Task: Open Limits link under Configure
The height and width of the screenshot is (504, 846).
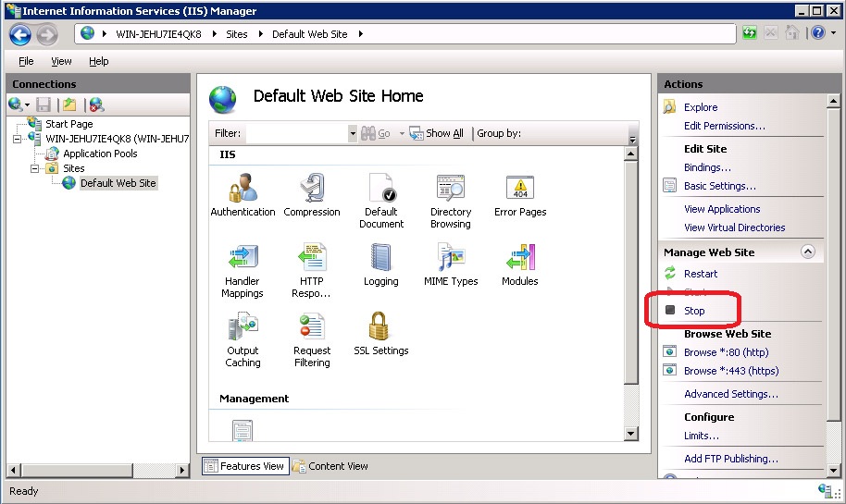Action: (x=702, y=435)
